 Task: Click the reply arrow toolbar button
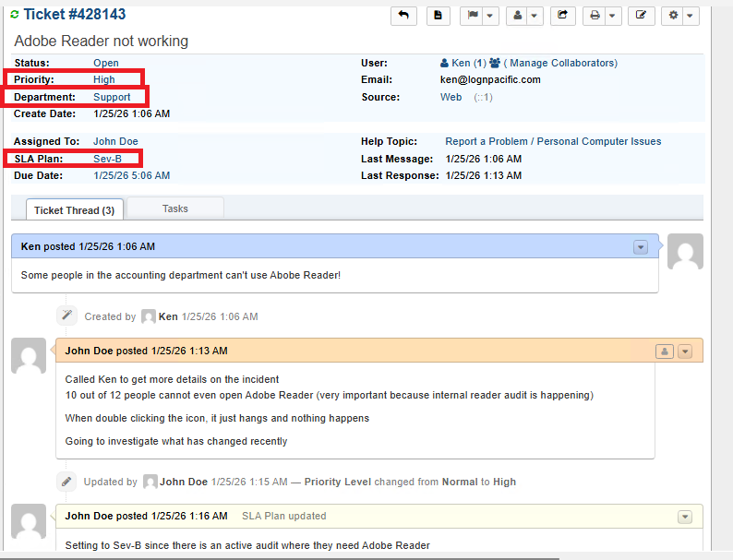pyautogui.click(x=403, y=16)
